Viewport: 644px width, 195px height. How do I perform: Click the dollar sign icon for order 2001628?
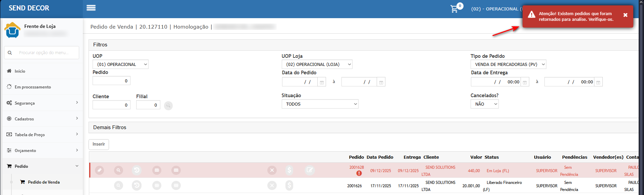pyautogui.click(x=289, y=170)
